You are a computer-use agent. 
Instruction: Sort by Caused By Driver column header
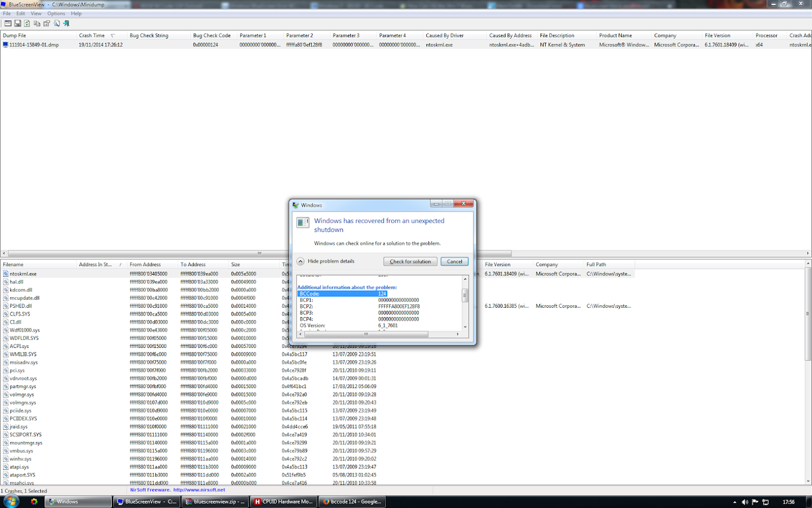pyautogui.click(x=454, y=36)
